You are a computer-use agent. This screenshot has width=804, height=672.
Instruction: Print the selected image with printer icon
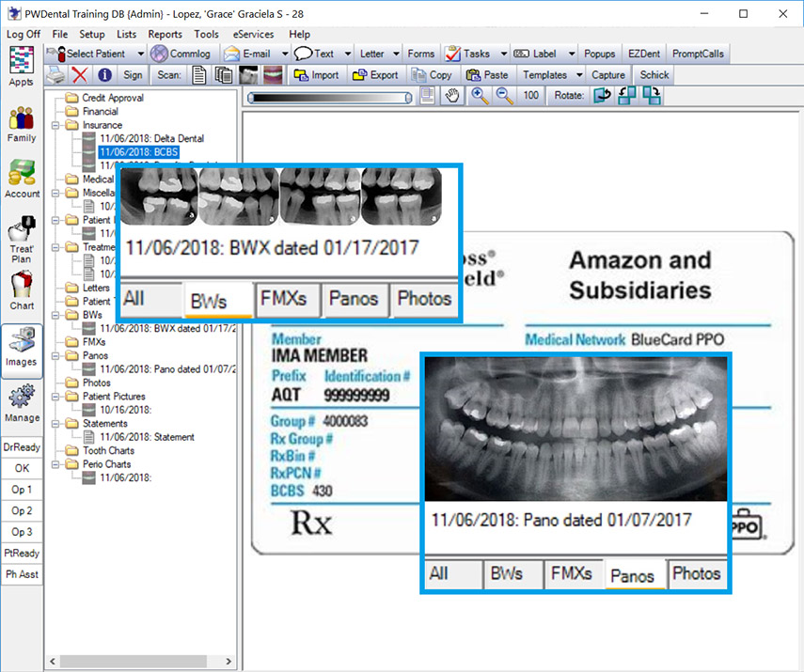click(55, 75)
